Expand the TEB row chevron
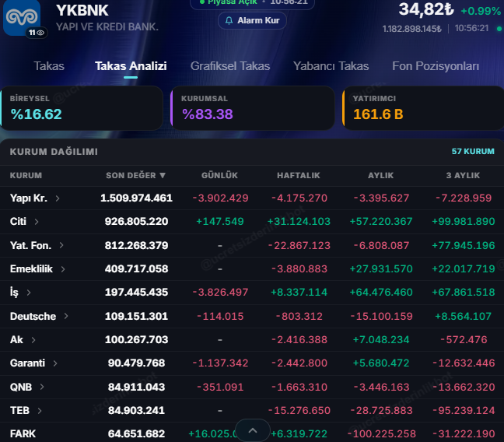504x442 pixels. point(39,410)
